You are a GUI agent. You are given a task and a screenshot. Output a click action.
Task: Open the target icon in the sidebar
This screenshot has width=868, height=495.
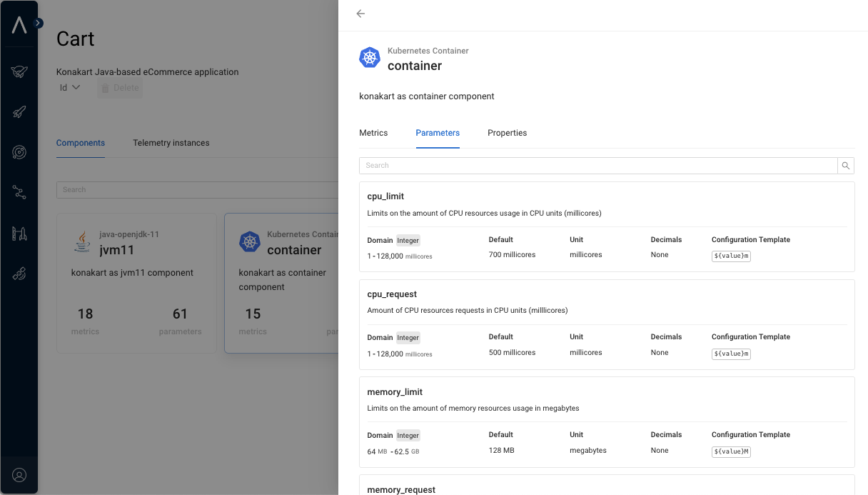click(19, 152)
